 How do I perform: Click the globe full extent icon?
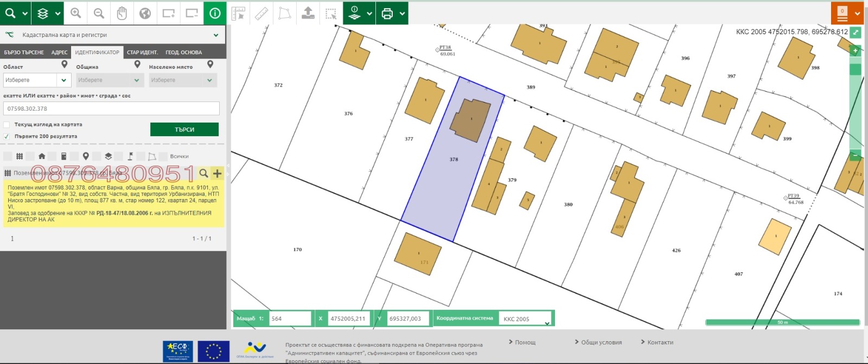pos(145,13)
